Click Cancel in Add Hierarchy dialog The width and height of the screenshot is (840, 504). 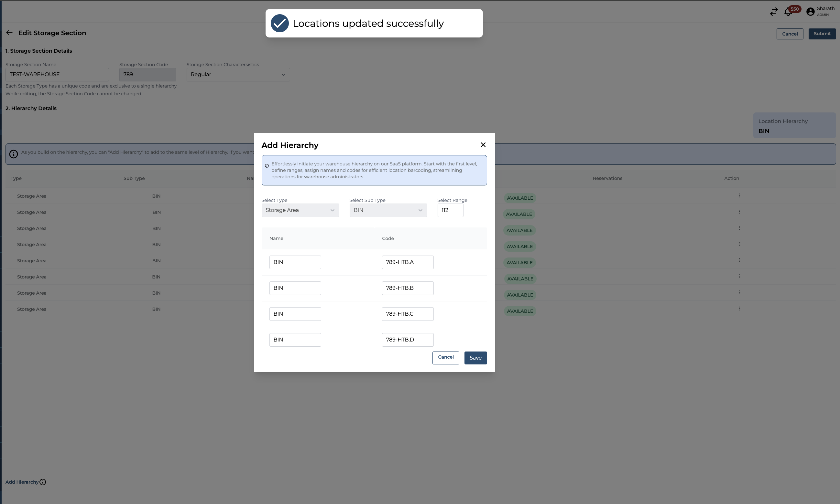point(445,357)
